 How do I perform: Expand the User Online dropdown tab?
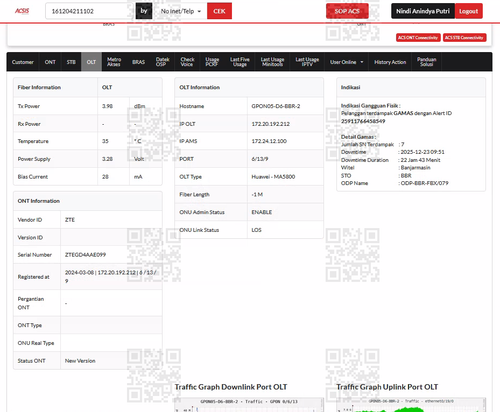(x=346, y=62)
